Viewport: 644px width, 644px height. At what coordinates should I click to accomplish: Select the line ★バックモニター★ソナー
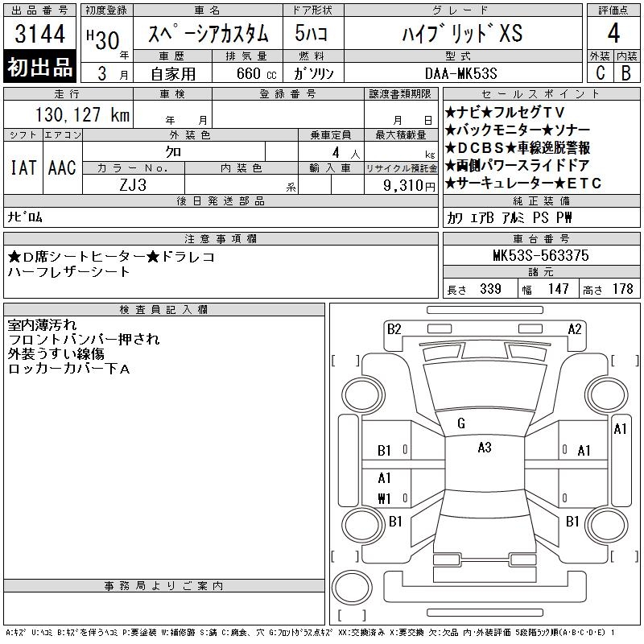[x=518, y=130]
